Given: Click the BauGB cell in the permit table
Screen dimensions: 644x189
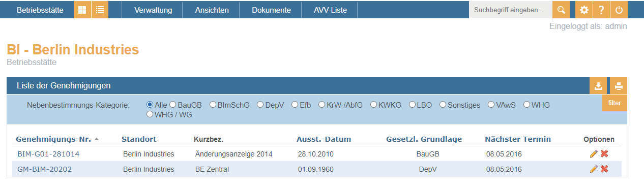Looking at the screenshot, I should point(428,154).
